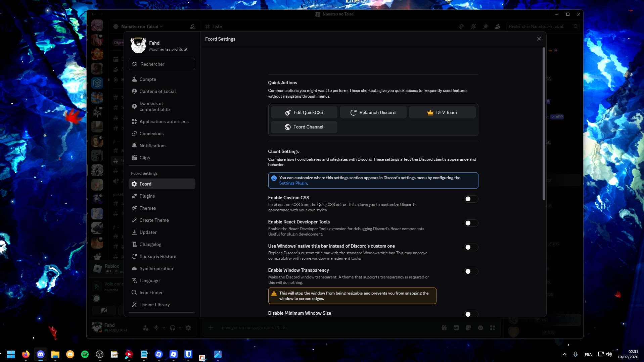Open Firefox from the taskbar

26,354
